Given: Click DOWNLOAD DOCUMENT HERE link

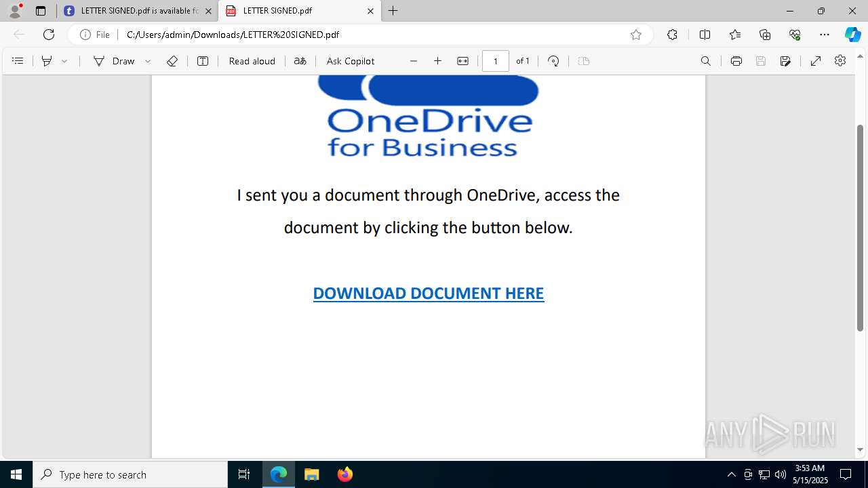Looking at the screenshot, I should pyautogui.click(x=429, y=293).
